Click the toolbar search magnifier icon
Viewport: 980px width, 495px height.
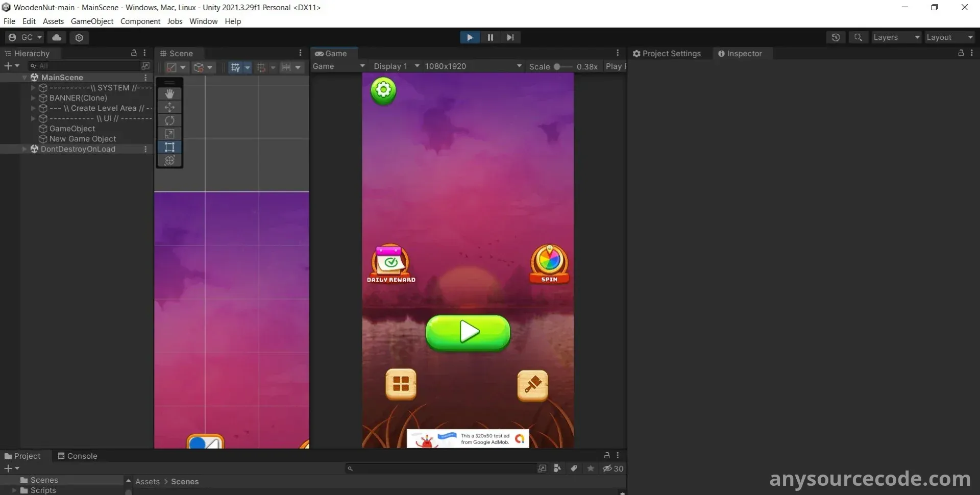[859, 37]
